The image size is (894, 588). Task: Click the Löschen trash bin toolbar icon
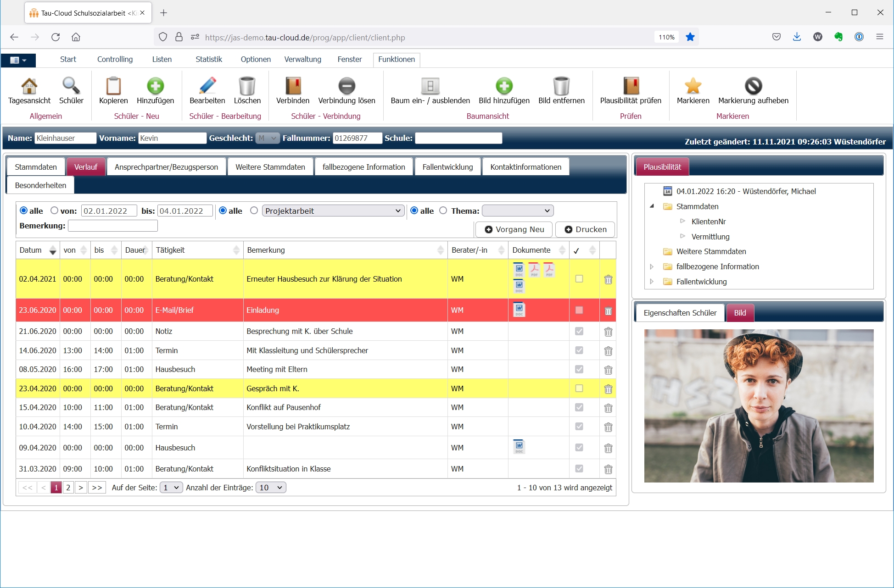pyautogui.click(x=247, y=86)
